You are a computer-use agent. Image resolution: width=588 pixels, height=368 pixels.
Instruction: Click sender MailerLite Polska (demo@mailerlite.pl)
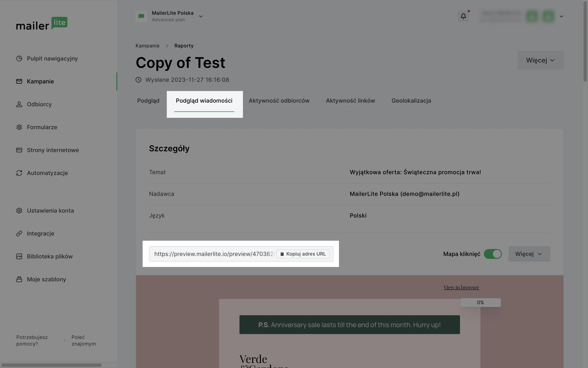pyautogui.click(x=404, y=194)
